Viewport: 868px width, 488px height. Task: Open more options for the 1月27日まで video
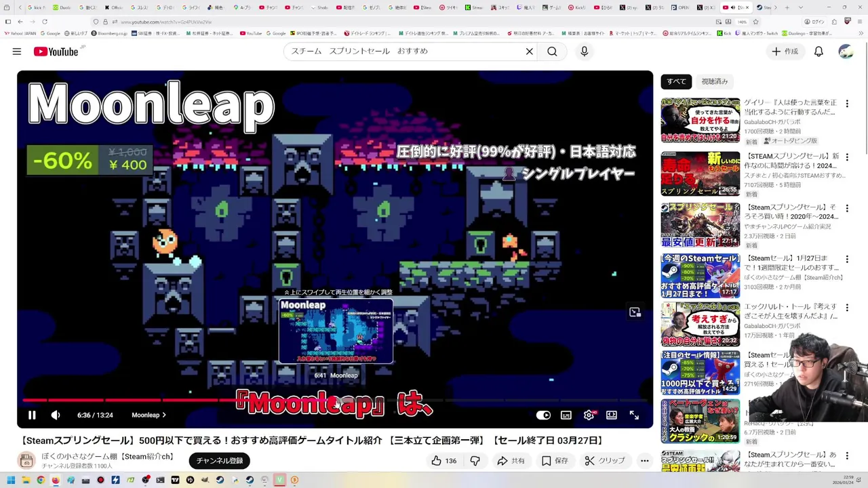[847, 259]
